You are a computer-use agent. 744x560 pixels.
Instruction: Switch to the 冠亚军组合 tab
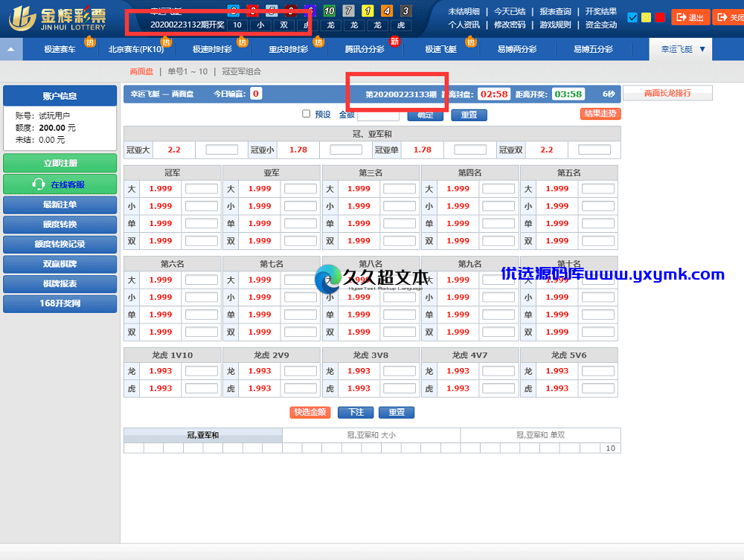click(x=241, y=71)
